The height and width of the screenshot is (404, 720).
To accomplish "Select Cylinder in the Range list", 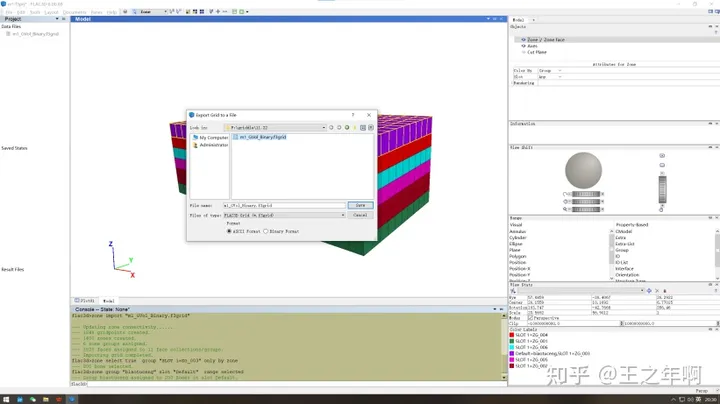I will [518, 238].
